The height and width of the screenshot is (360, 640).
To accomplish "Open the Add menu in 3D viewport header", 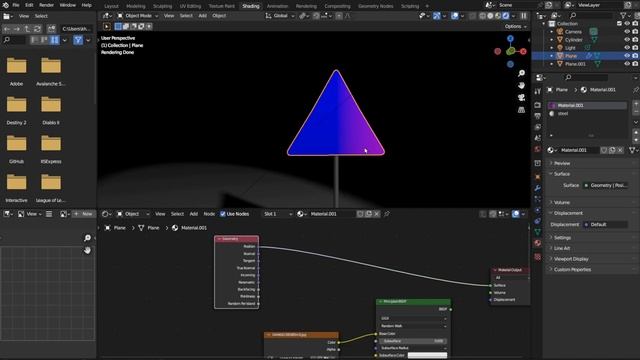I will point(202,16).
